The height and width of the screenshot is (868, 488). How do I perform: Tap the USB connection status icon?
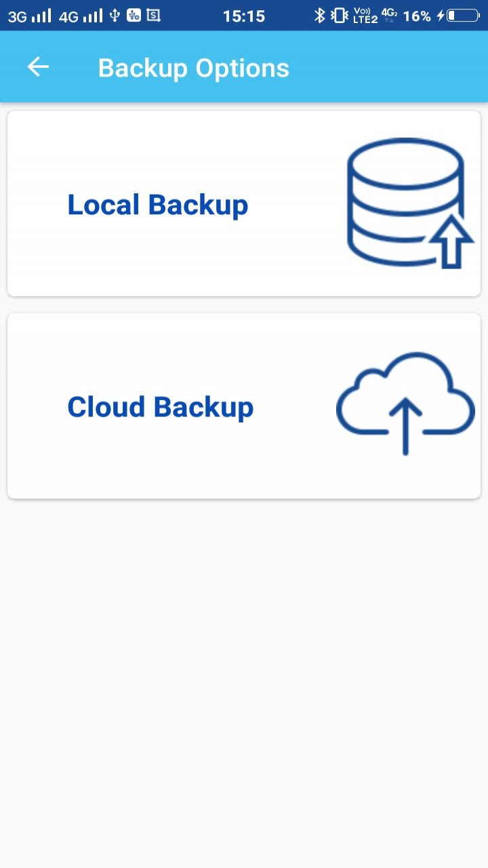click(115, 15)
